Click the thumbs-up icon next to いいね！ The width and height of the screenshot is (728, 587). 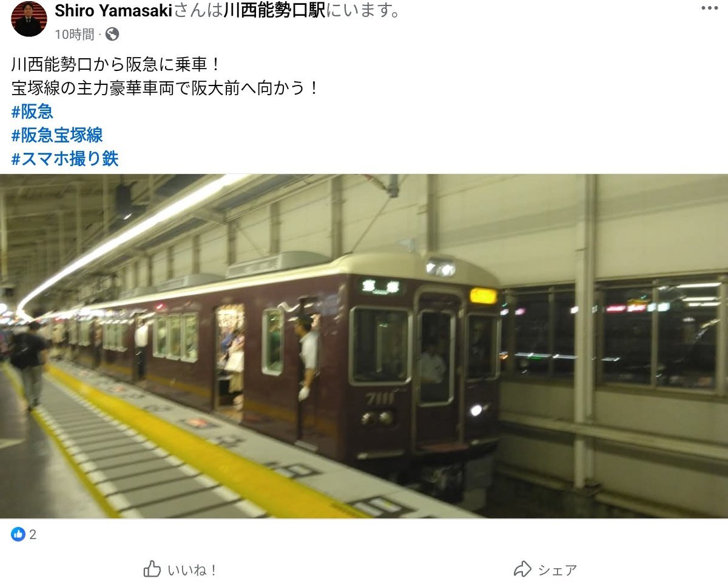coord(152,569)
